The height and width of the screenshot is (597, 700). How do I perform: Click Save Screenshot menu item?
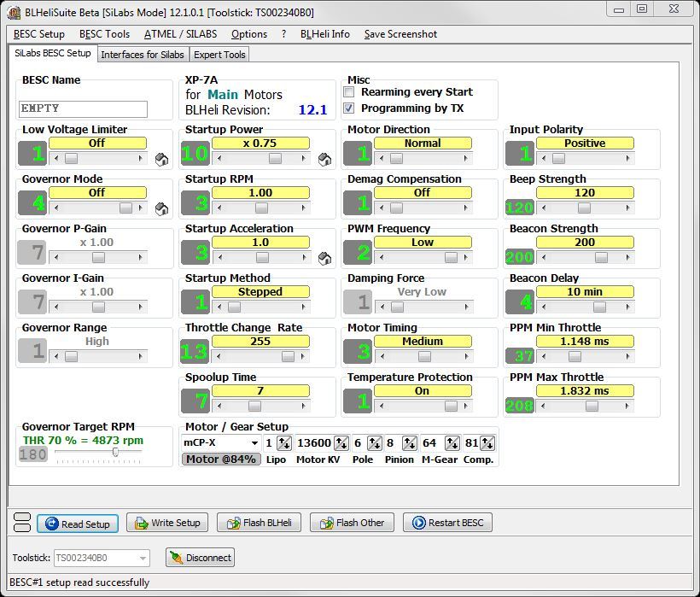pos(400,34)
